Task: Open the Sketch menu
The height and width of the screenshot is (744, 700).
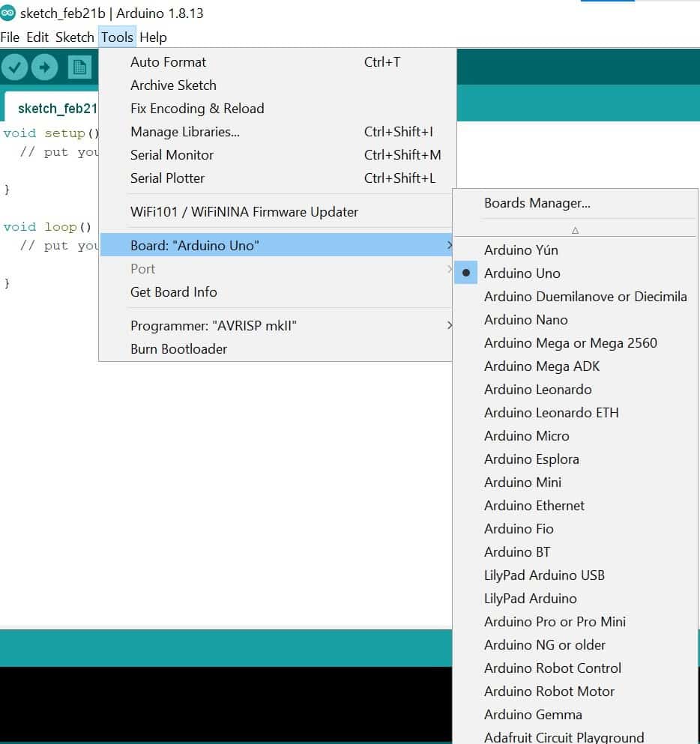Action: tap(74, 37)
